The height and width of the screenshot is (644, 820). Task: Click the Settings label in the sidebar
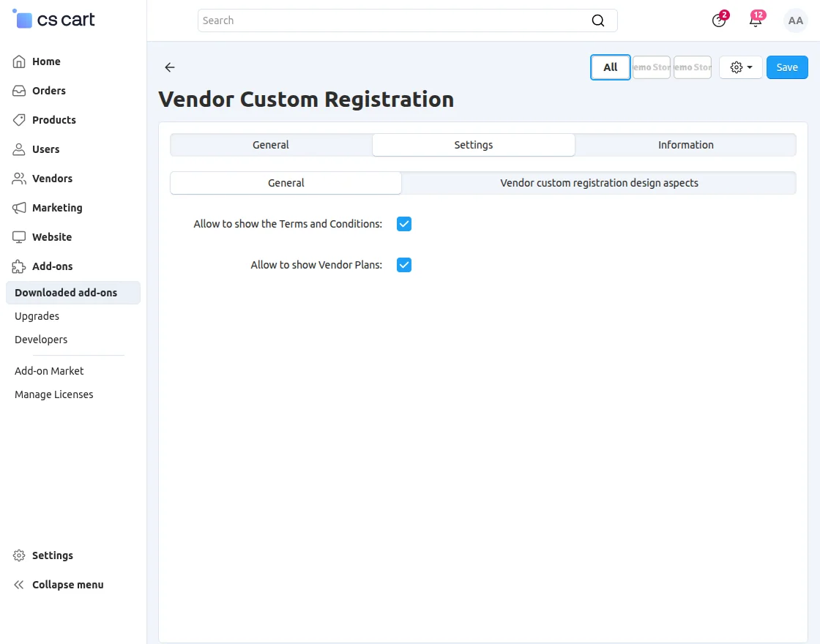(52, 555)
